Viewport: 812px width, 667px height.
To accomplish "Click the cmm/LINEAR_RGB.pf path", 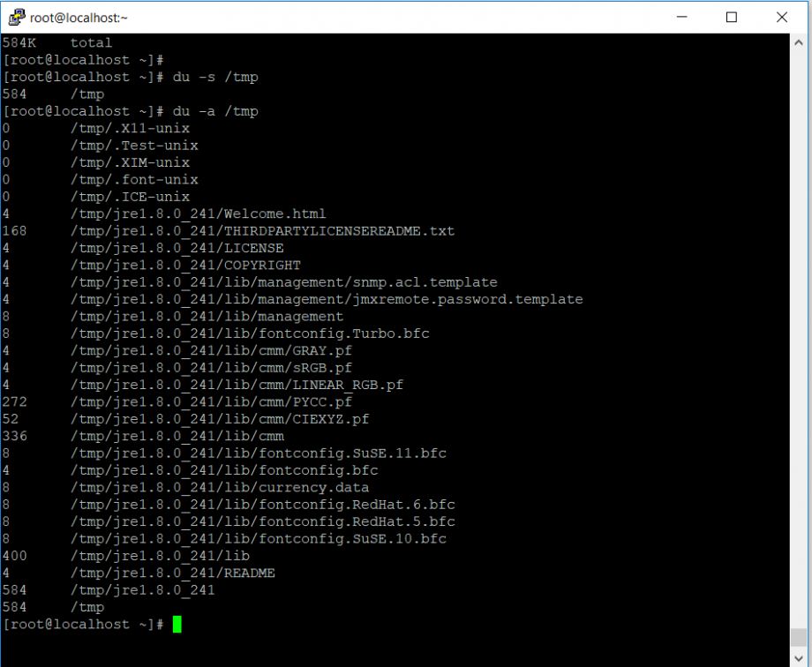I will (x=237, y=385).
